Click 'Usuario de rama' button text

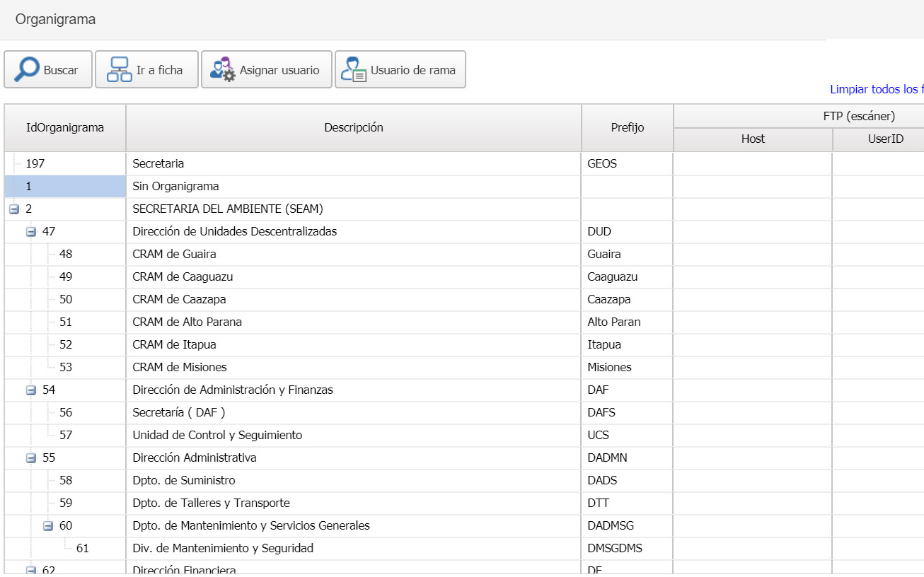point(413,70)
